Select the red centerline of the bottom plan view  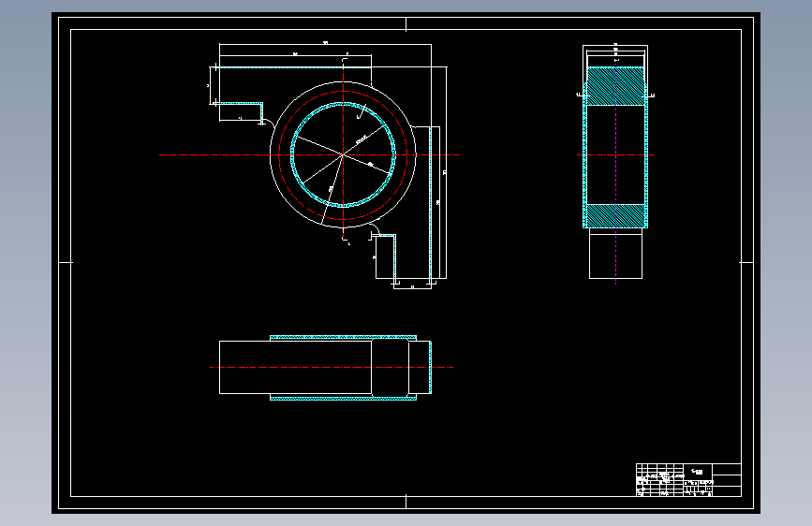(332, 367)
